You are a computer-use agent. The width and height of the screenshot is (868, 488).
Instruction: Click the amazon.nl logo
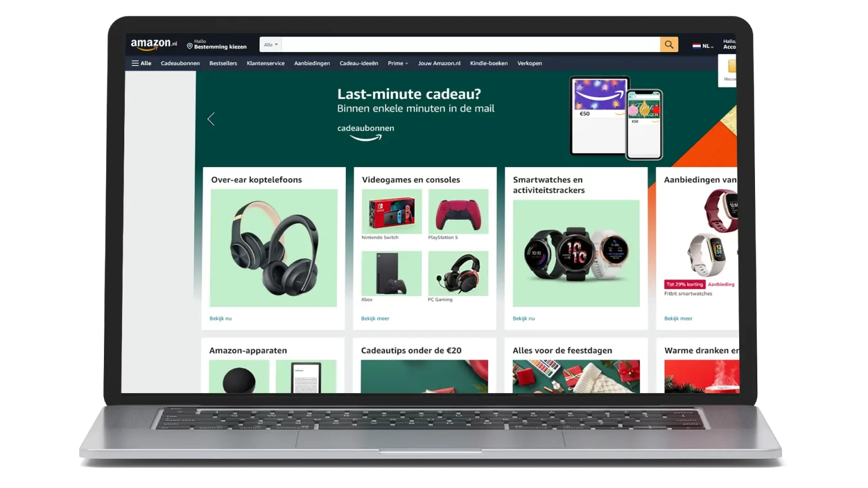(x=154, y=44)
